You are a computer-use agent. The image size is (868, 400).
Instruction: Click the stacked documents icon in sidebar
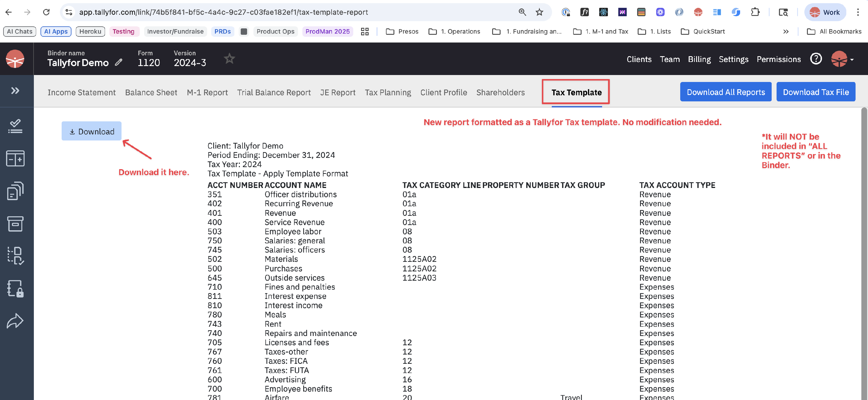tap(15, 191)
